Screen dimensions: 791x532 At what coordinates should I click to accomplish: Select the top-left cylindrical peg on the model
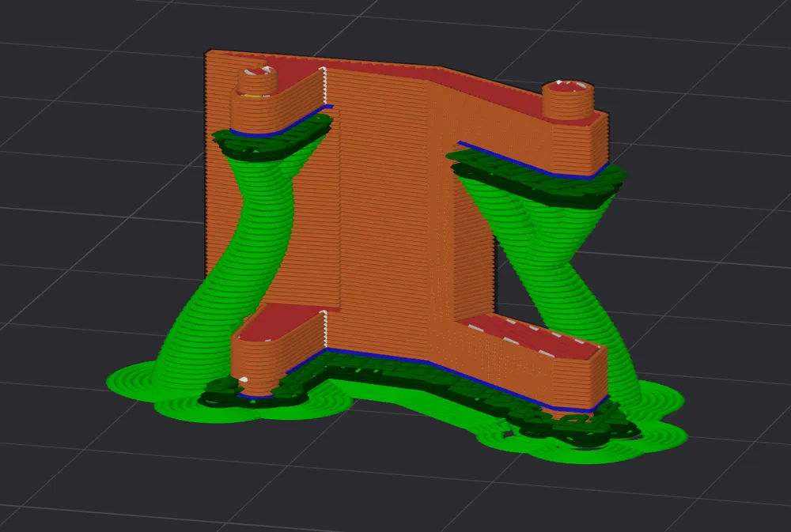tap(257, 81)
